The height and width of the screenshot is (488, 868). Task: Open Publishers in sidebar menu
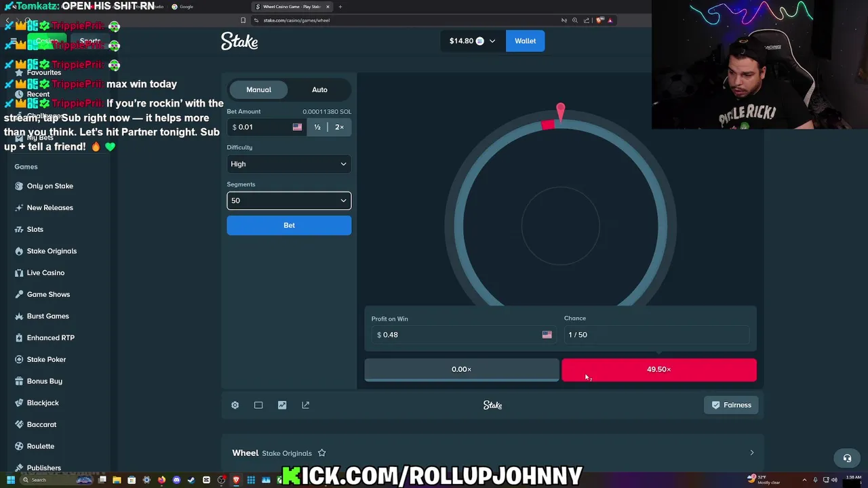pos(44,468)
